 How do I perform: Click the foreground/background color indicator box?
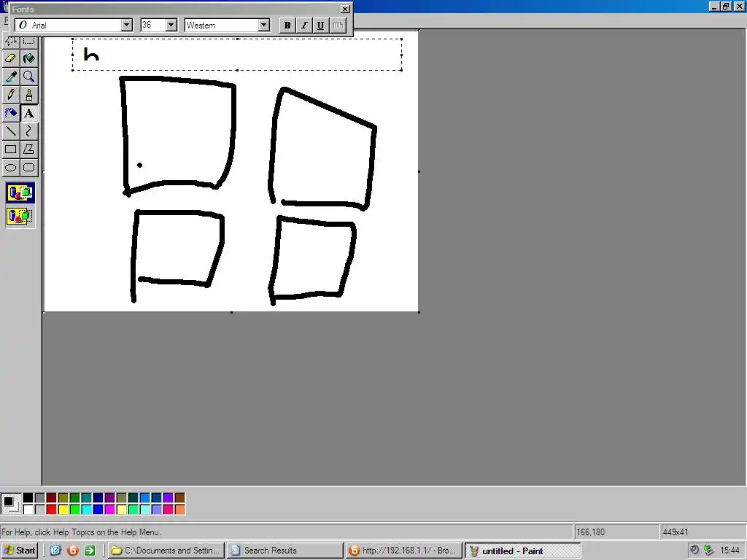tap(10, 503)
